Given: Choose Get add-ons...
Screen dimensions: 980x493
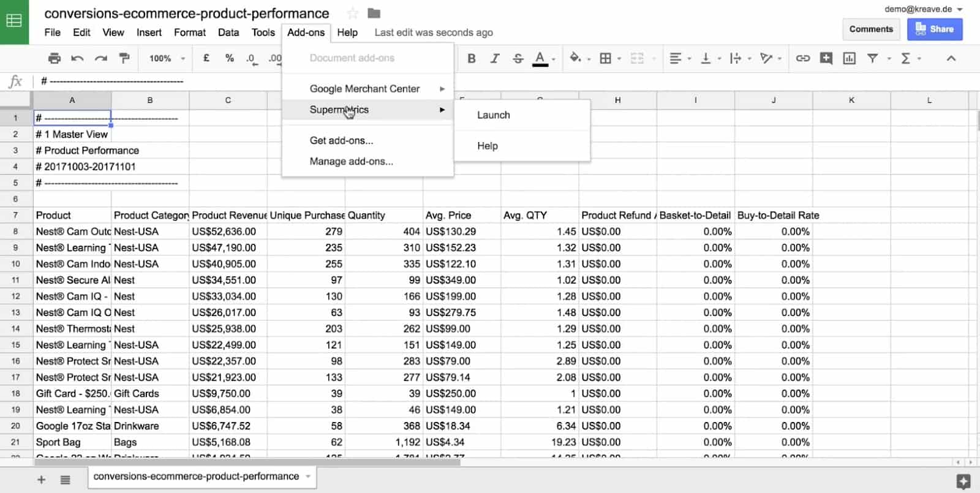Looking at the screenshot, I should coord(367,140).
